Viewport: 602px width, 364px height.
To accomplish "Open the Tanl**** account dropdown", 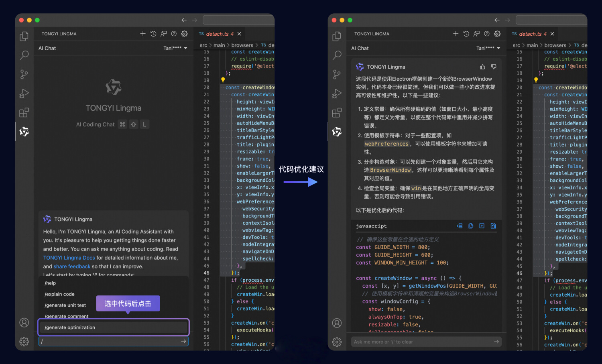I will (x=175, y=48).
